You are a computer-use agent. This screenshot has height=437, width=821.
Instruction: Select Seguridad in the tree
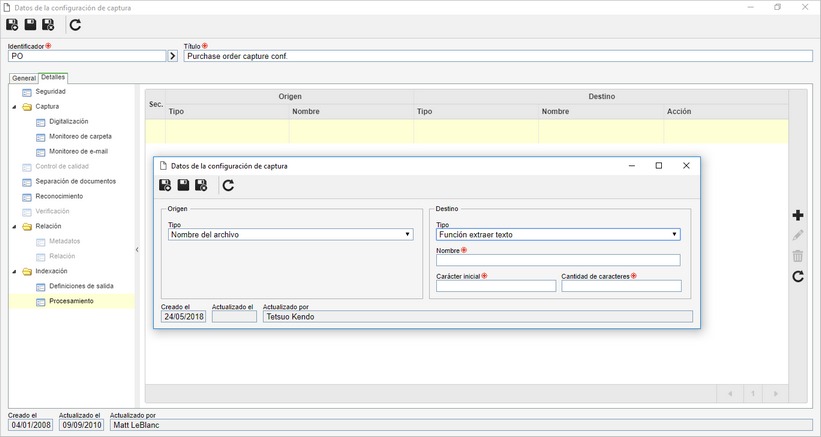tap(50, 92)
